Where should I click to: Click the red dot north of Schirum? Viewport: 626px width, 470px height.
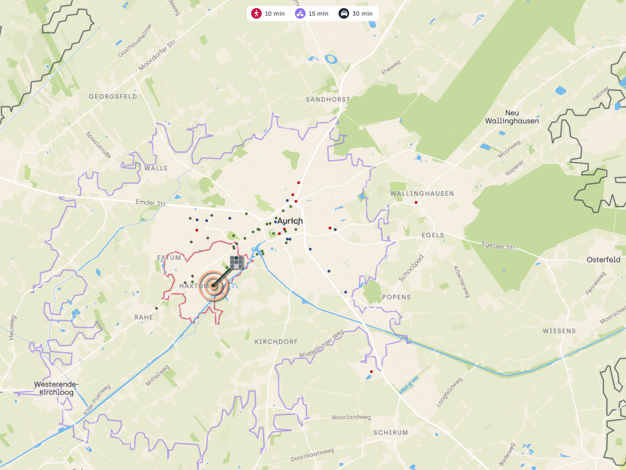tap(371, 372)
